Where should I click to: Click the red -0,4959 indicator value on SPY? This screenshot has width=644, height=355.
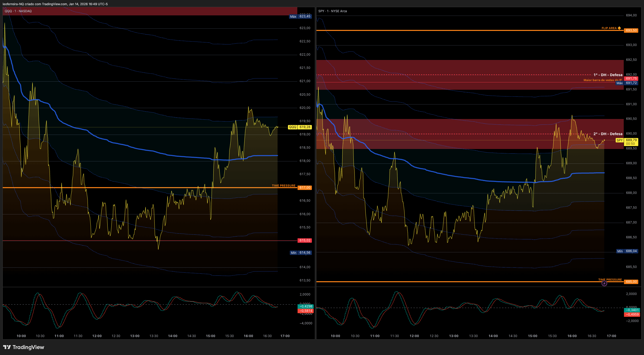(x=632, y=314)
